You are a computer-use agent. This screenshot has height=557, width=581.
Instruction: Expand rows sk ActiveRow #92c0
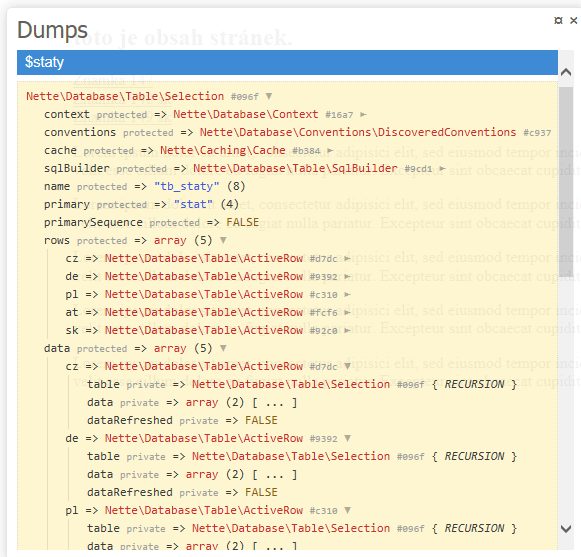(x=347, y=331)
